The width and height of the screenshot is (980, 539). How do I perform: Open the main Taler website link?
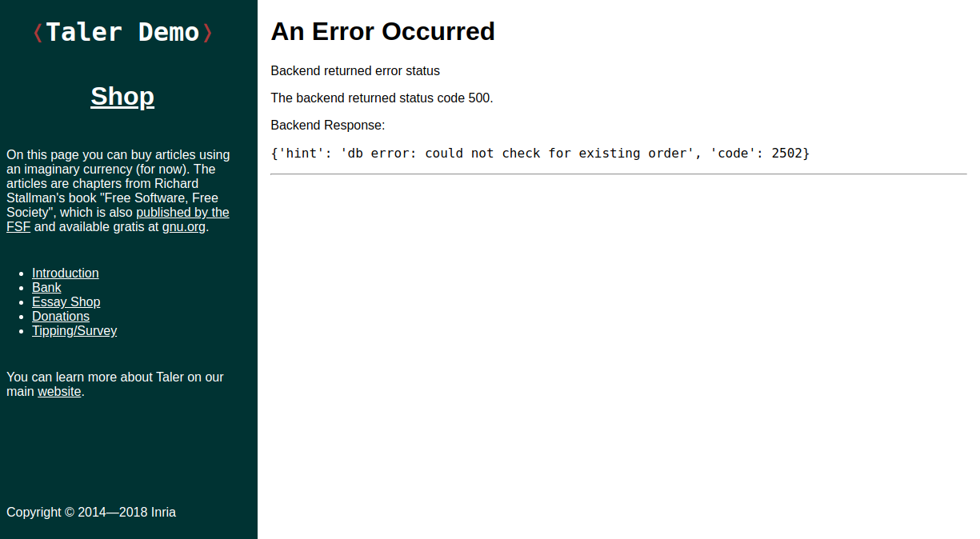[x=59, y=392]
